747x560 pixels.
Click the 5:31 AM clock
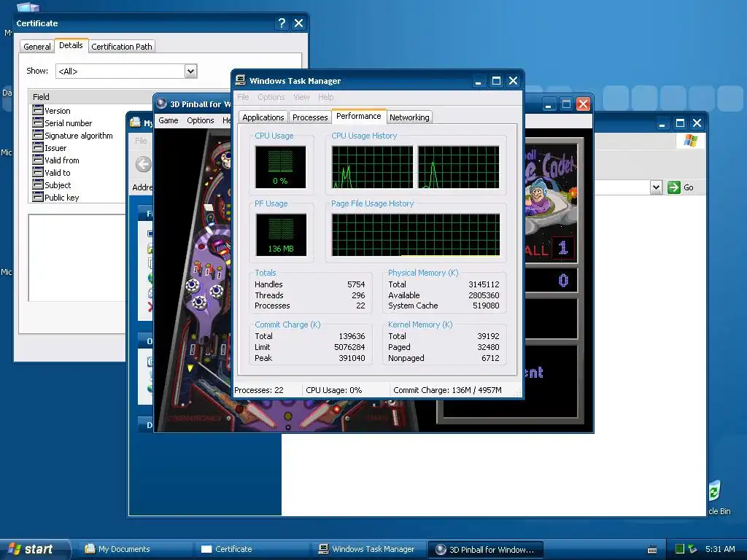[720, 549]
